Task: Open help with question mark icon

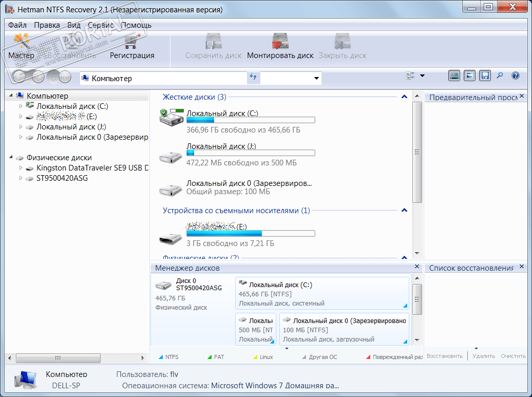Action: [x=515, y=75]
